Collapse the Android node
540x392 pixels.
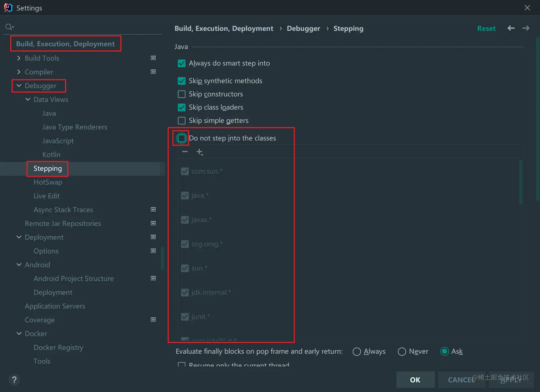pyautogui.click(x=19, y=265)
